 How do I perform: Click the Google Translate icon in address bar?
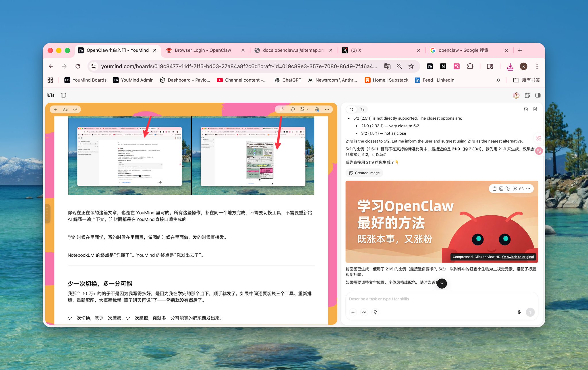coord(387,66)
